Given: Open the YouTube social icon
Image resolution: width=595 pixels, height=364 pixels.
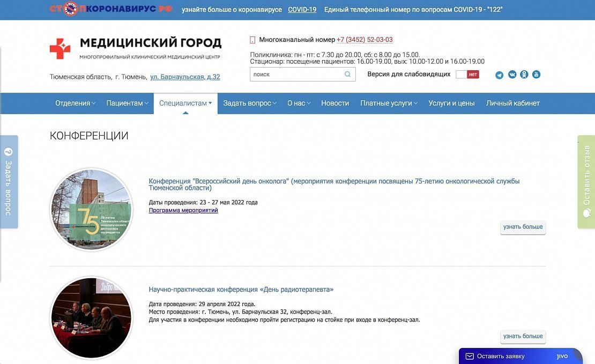Looking at the screenshot, I should 536,75.
